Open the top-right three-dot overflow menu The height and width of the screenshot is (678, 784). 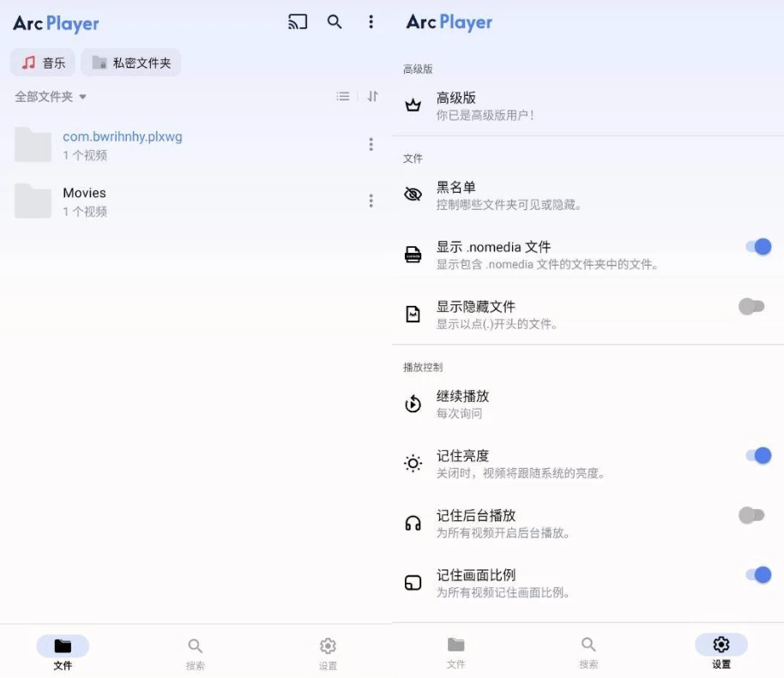(x=371, y=22)
